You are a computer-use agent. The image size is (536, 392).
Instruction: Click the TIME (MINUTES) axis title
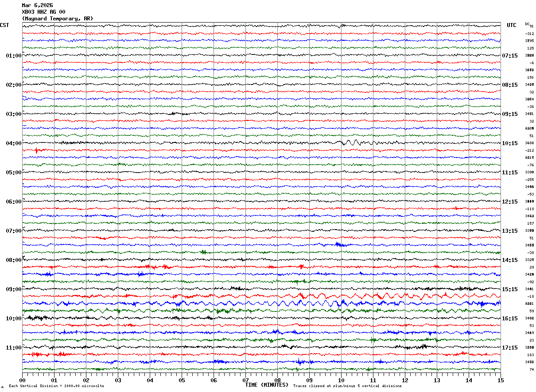(267, 385)
